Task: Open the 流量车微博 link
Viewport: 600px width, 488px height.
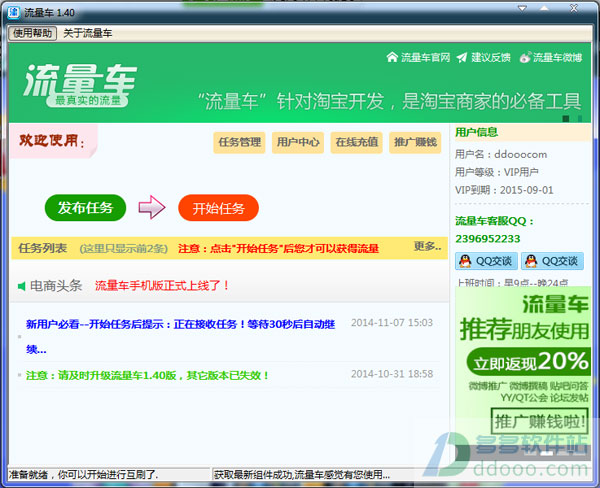Action: coord(557,57)
